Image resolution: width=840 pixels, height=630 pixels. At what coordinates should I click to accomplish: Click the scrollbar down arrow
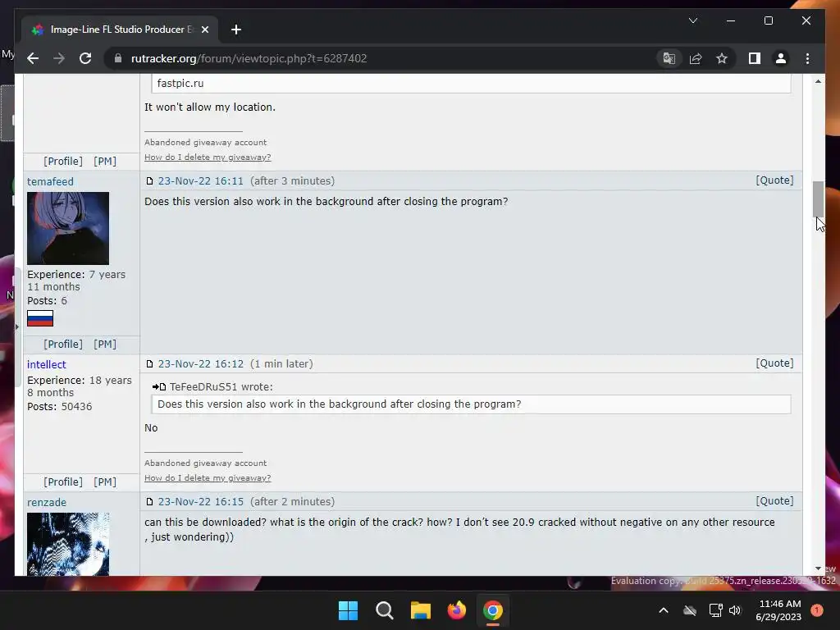pos(818,569)
